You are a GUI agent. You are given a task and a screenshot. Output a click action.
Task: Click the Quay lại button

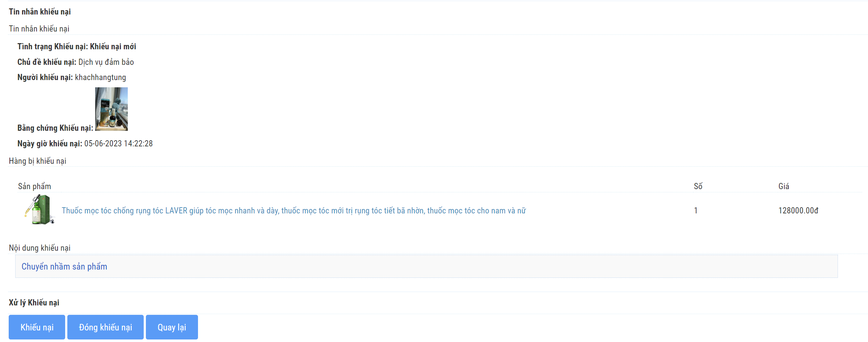[x=172, y=327]
